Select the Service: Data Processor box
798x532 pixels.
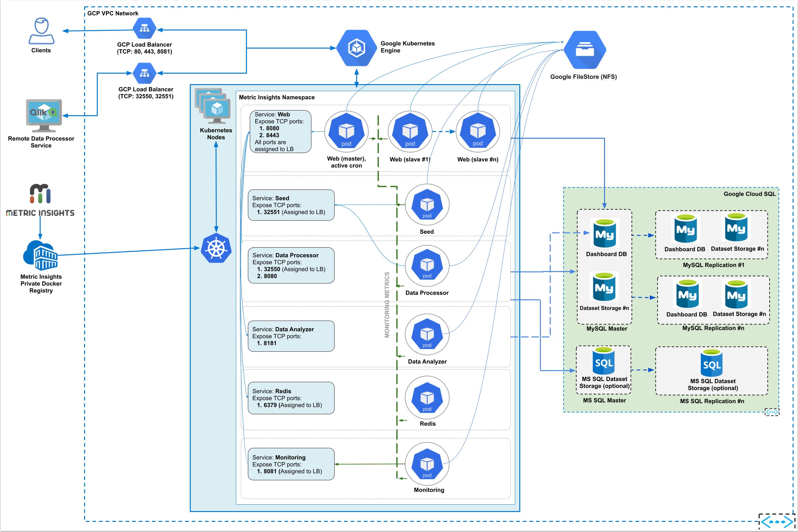[291, 265]
